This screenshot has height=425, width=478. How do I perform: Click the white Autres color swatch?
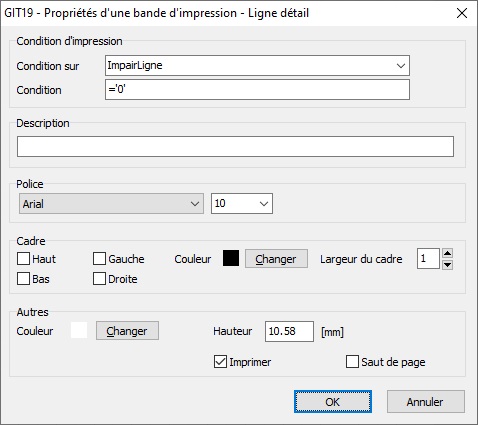tap(79, 330)
